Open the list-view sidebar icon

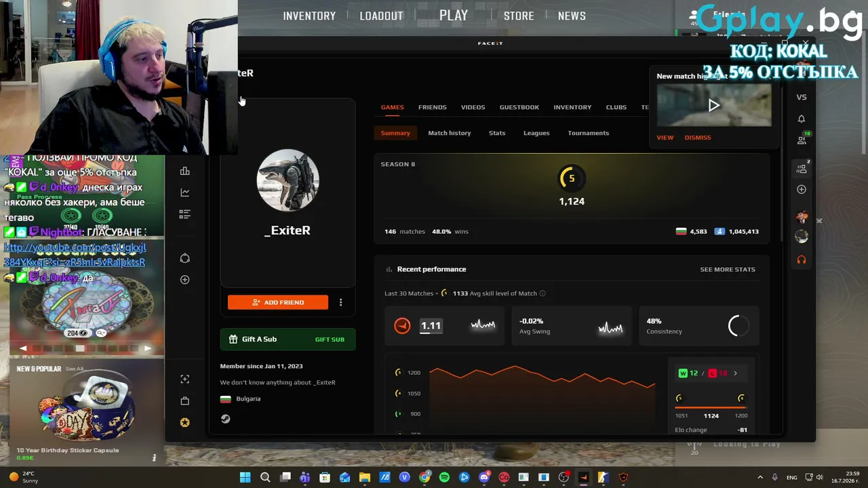pyautogui.click(x=184, y=214)
